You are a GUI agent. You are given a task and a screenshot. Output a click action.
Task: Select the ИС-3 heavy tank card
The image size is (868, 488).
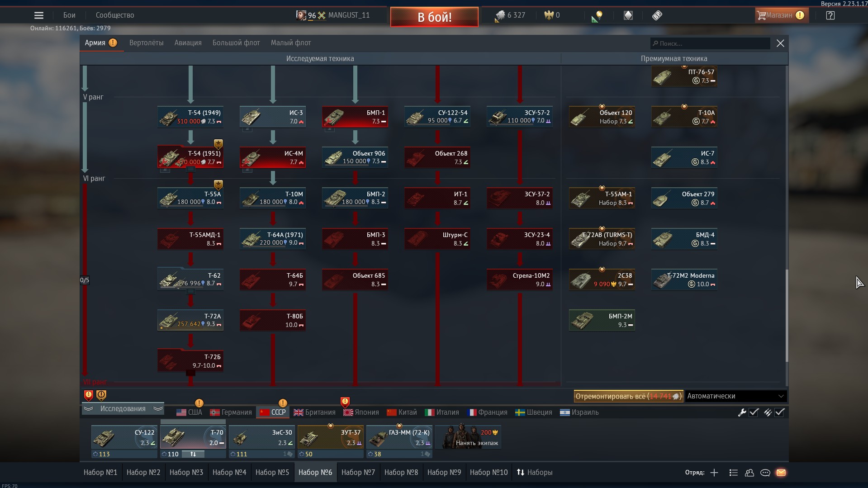[273, 117]
